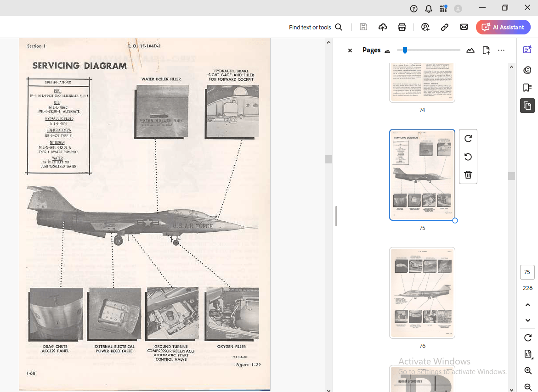Viewport: 538px width, 392px height.
Task: Open the user profile avatar
Action: click(458, 9)
